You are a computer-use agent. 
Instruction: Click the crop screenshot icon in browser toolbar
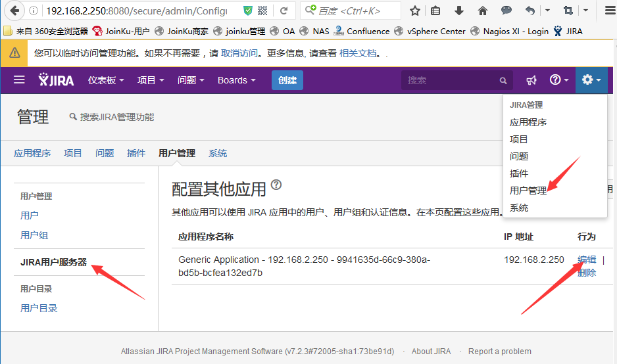coord(568,11)
